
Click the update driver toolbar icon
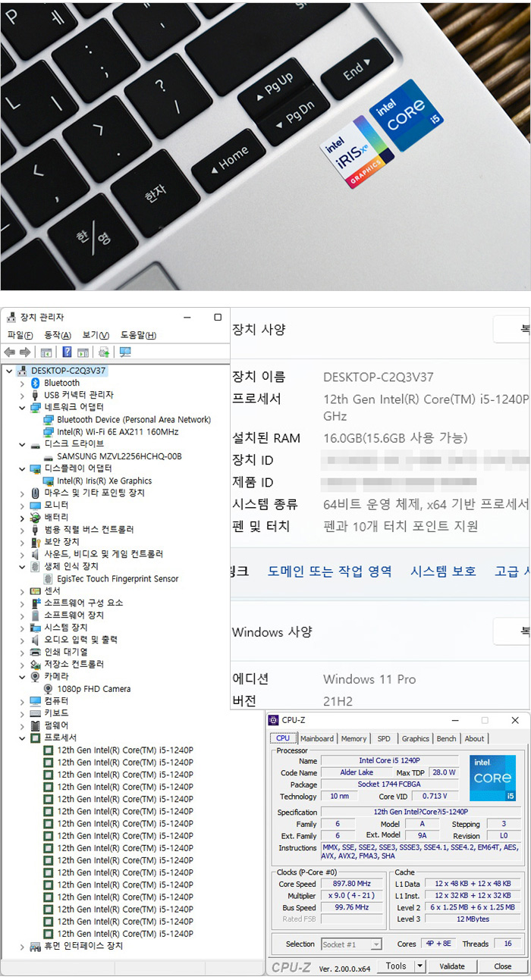point(104,352)
